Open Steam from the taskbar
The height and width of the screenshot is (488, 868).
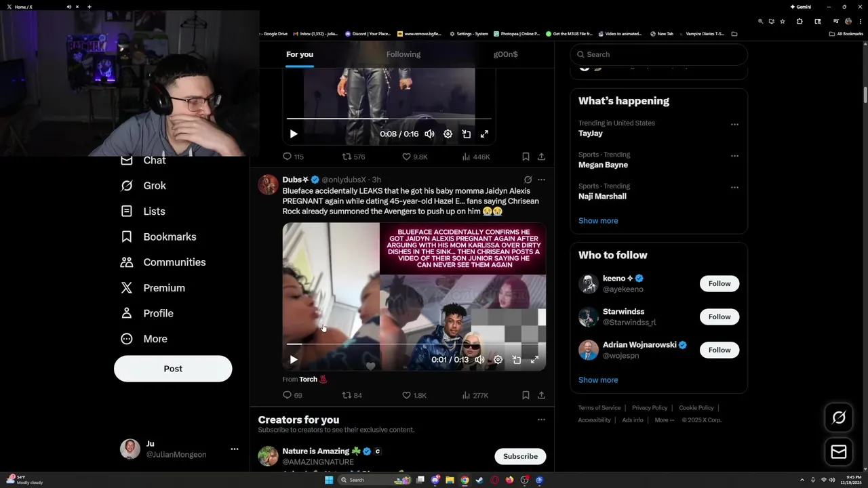click(480, 480)
